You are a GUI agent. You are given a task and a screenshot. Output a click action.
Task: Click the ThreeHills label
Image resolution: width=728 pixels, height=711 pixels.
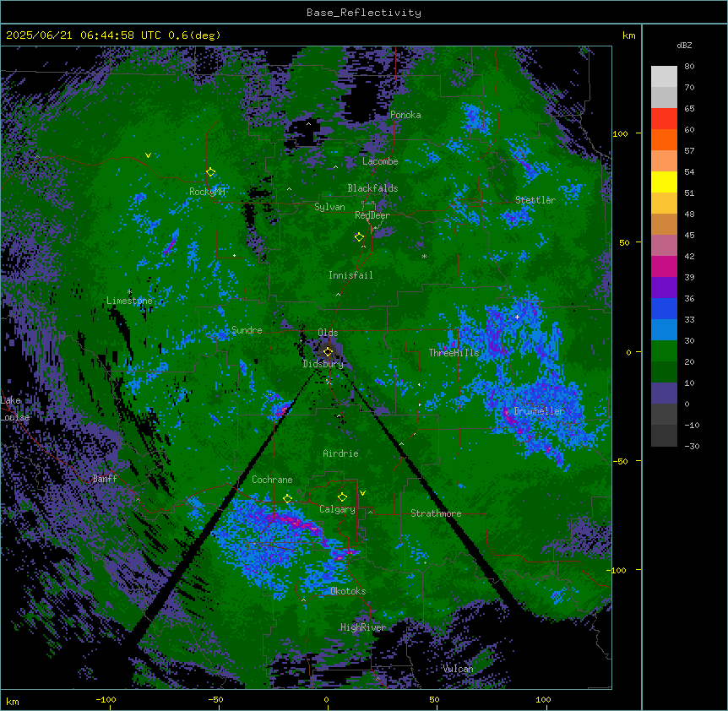click(454, 353)
